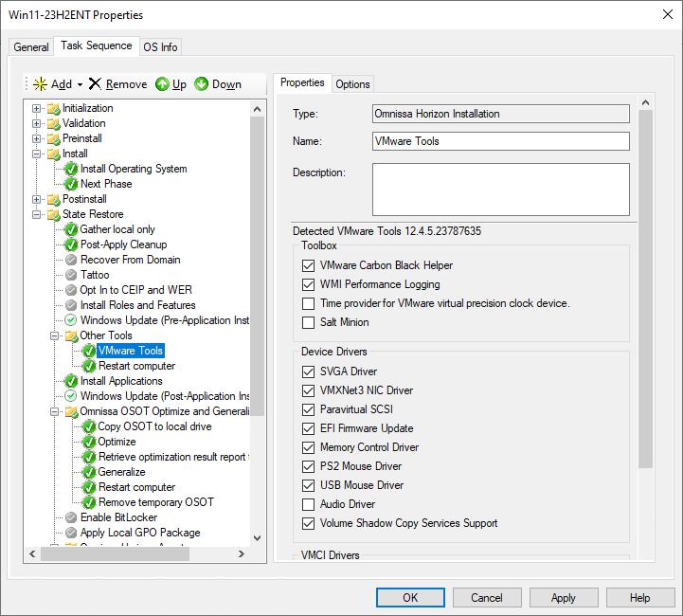Switch to the OS Info tab
The width and height of the screenshot is (683, 616).
tap(160, 47)
